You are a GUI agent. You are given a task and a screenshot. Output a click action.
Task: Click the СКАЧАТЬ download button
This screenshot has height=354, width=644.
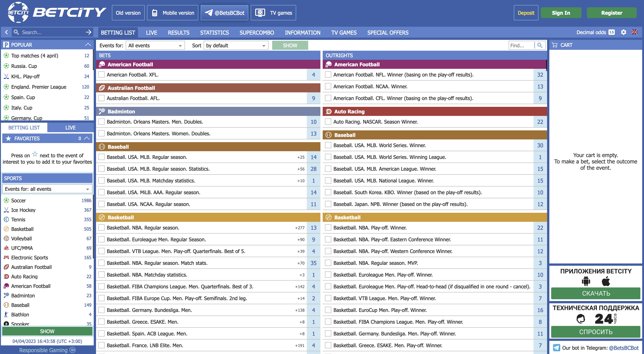coord(596,293)
